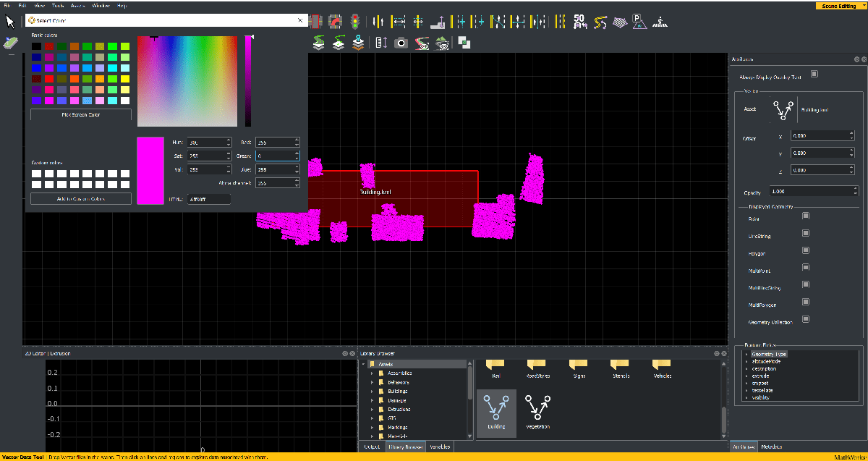This screenshot has height=461, width=868.
Task: Select the ruler measure tool
Action: 382,43
